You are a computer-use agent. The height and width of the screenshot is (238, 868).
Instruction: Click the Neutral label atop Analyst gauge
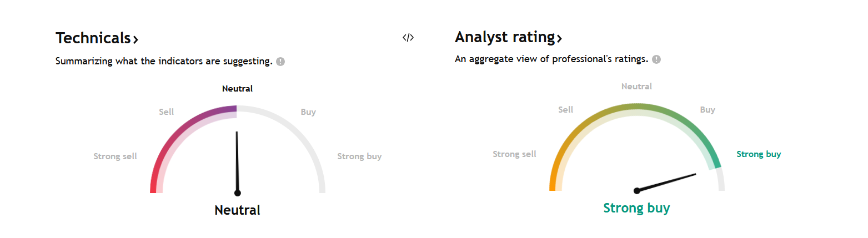coord(636,87)
